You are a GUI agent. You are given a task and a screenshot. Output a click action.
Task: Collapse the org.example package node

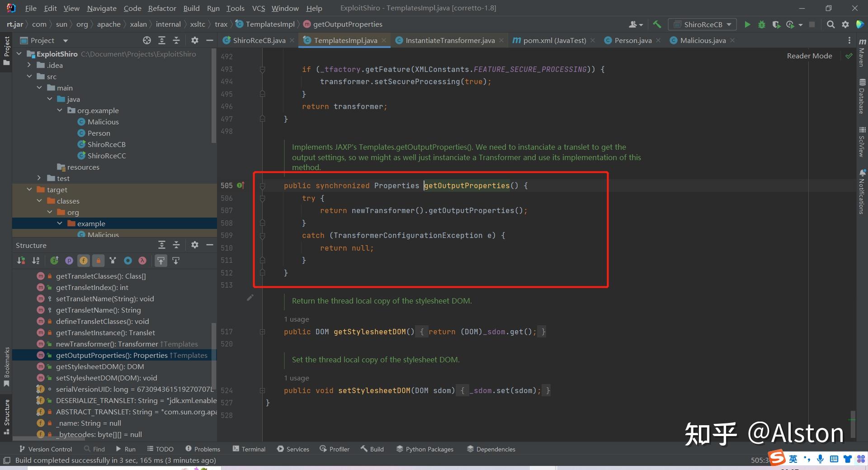[x=60, y=110]
